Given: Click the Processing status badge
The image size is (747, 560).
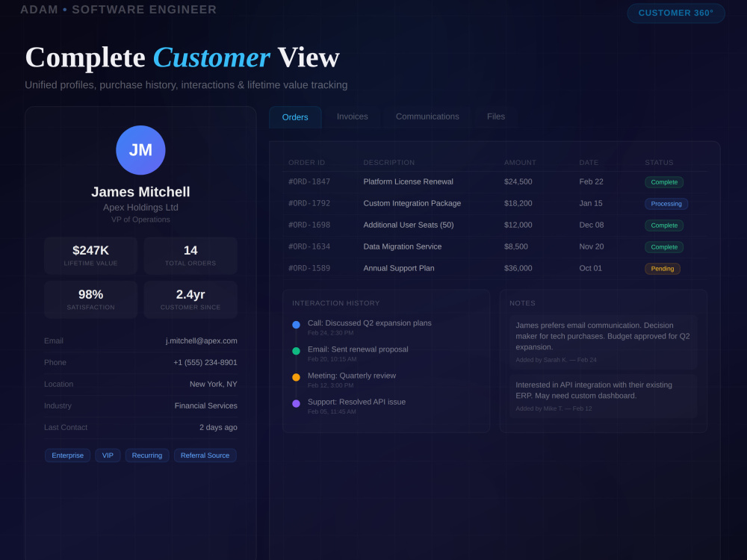Looking at the screenshot, I should coord(666,204).
